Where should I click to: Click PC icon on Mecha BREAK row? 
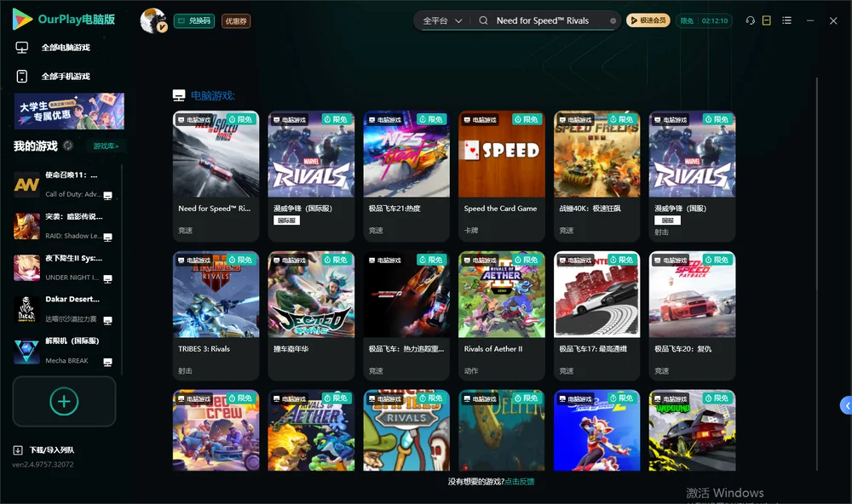107,363
